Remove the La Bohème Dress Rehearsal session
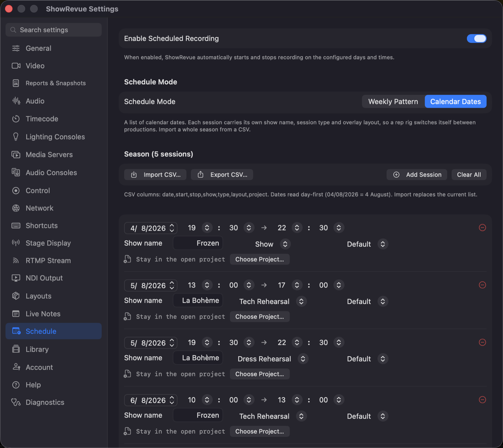The image size is (503, 448). point(482,342)
